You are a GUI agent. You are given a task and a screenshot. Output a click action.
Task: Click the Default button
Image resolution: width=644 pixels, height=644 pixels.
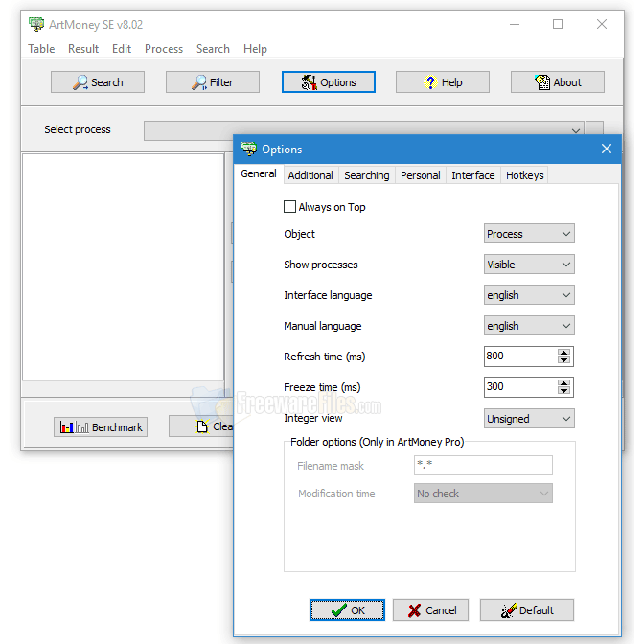(x=527, y=609)
